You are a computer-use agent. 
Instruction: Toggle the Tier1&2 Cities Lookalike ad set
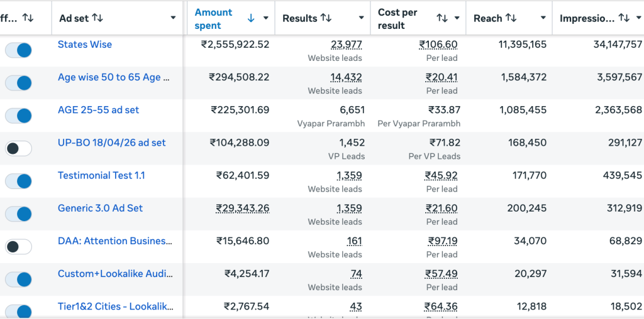18,311
